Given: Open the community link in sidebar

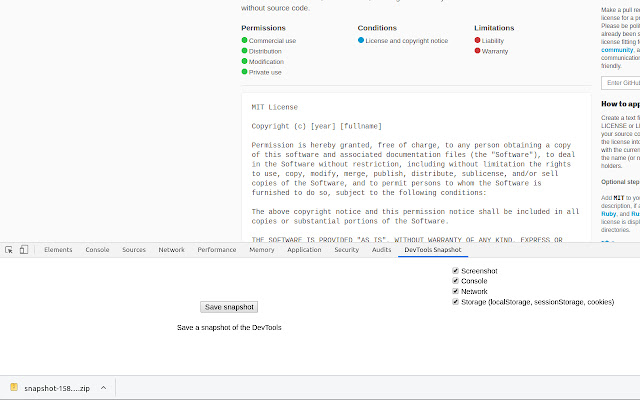Looking at the screenshot, I should pos(617,50).
